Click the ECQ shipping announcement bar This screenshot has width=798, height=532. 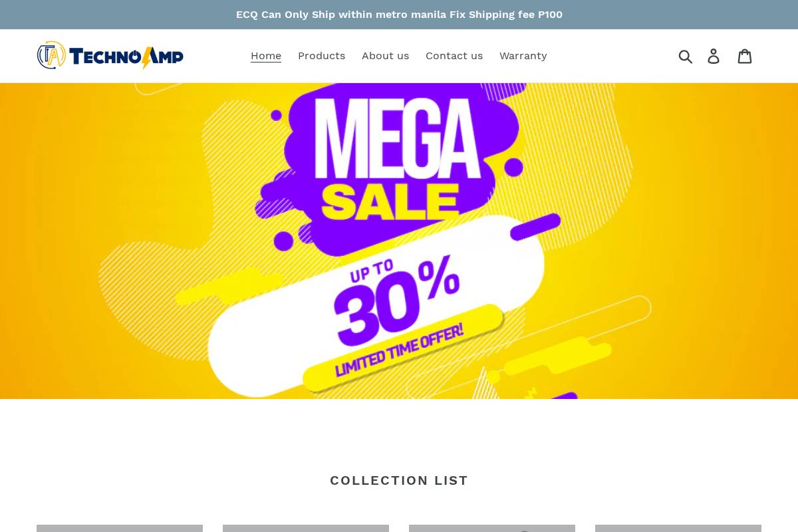coord(399,15)
